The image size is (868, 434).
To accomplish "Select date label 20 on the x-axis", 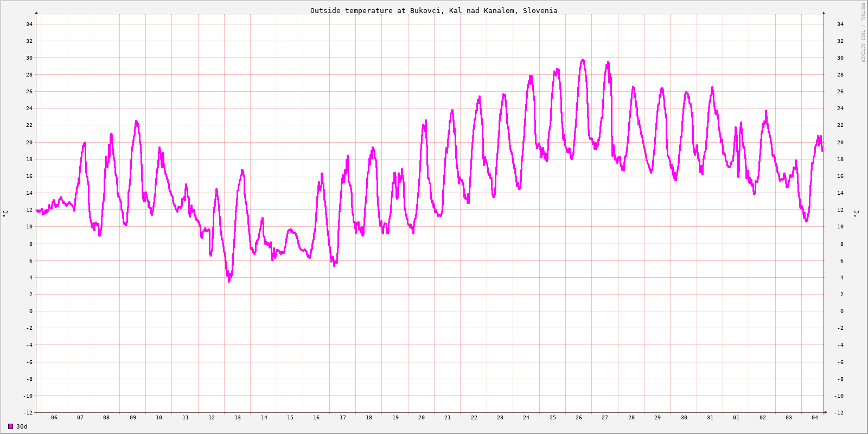I will pos(422,418).
